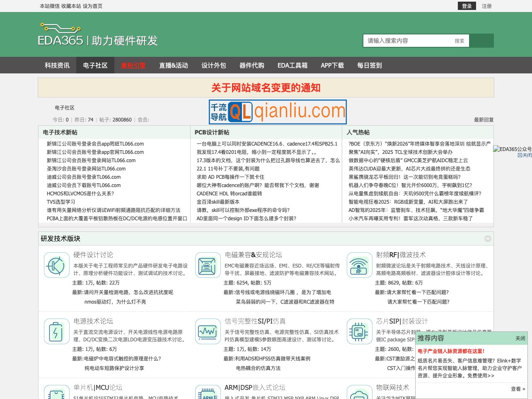Close the EDA365公众号 sidebar banner
This screenshot has height=399, width=532.
point(523,155)
